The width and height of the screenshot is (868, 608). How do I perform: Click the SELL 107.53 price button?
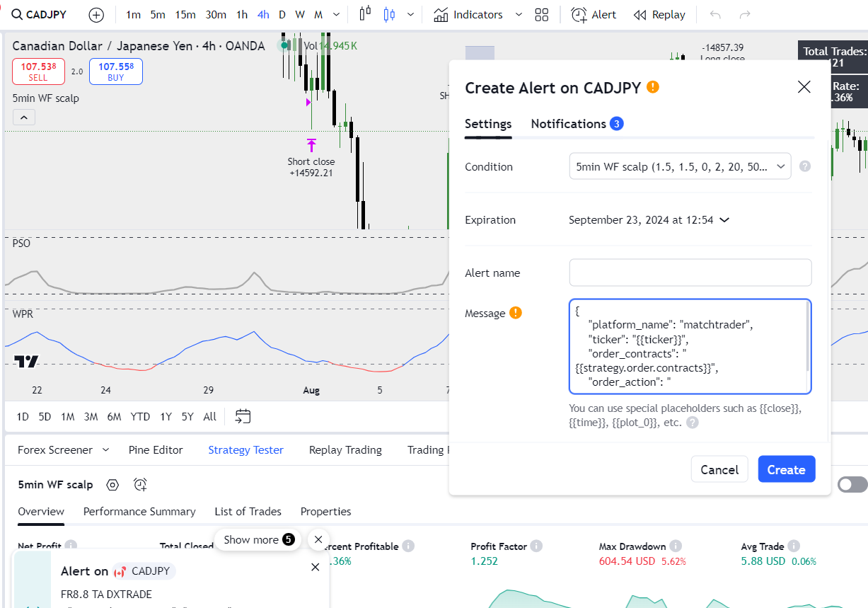[38, 71]
